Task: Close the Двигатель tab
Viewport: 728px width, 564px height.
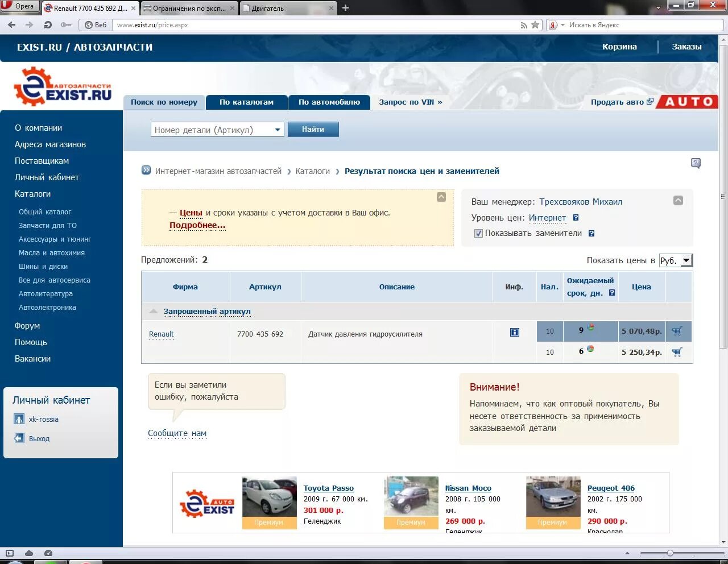Action: tap(330, 9)
